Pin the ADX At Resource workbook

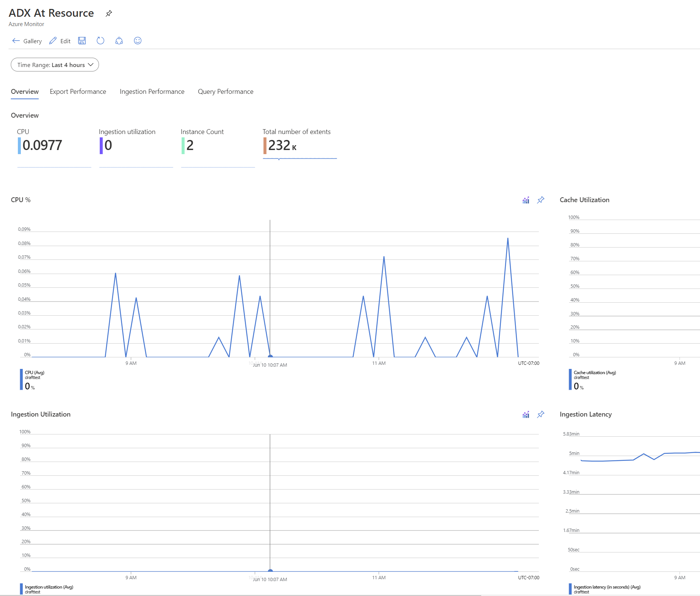(109, 13)
